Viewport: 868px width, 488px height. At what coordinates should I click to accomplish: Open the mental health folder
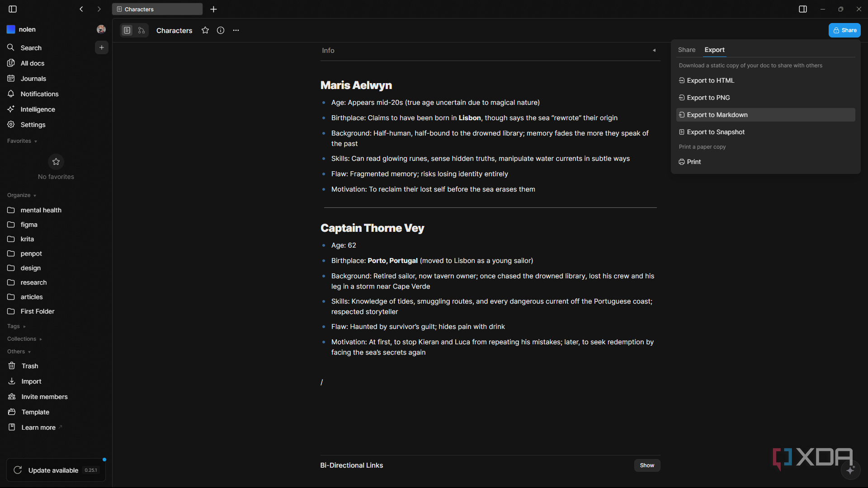(x=56, y=210)
